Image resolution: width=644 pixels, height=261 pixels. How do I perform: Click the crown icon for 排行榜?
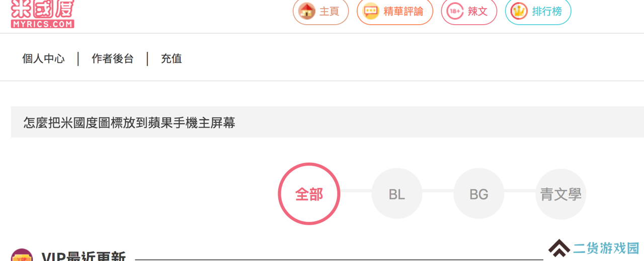519,11
